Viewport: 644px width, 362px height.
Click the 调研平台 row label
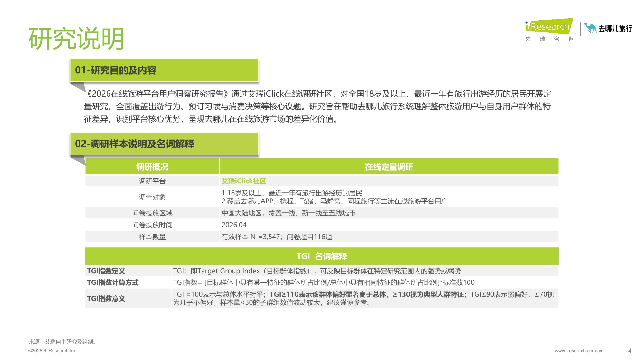pyautogui.click(x=152, y=181)
